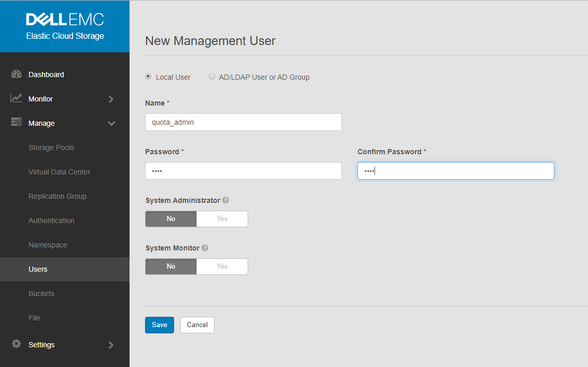Expand the Monitor section chevron
This screenshot has height=367, width=588.
tap(111, 98)
